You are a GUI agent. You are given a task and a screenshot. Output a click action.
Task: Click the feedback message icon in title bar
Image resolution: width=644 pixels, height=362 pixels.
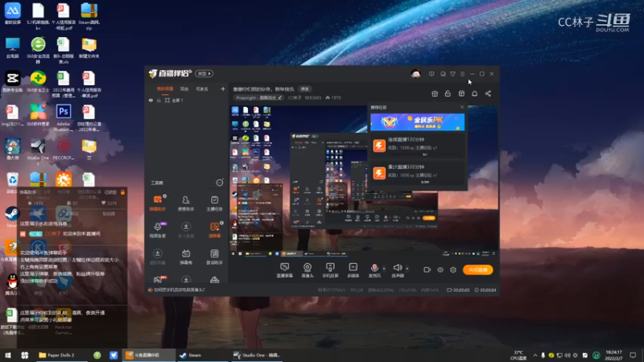(x=431, y=74)
